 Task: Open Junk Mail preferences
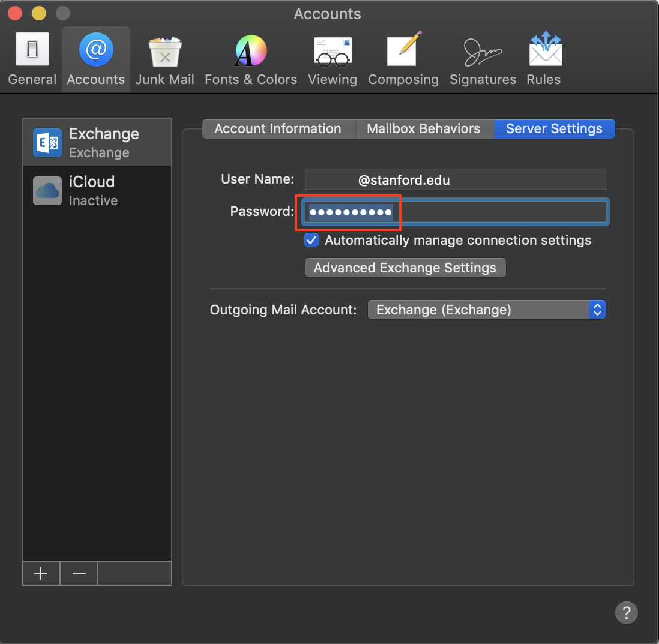(x=164, y=59)
